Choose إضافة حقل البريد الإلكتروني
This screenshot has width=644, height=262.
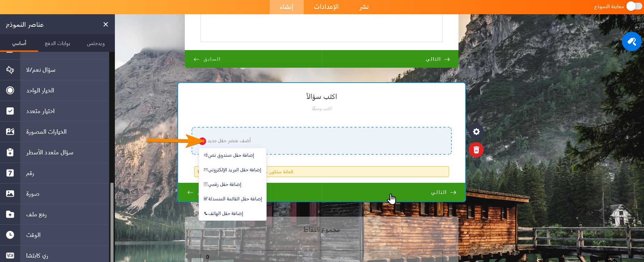(x=232, y=170)
